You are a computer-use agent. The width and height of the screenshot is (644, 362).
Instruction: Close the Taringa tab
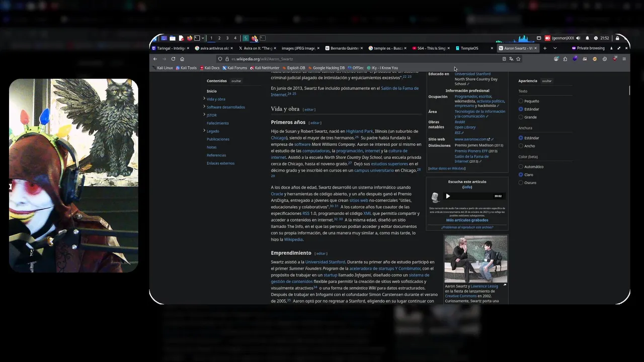(189, 48)
